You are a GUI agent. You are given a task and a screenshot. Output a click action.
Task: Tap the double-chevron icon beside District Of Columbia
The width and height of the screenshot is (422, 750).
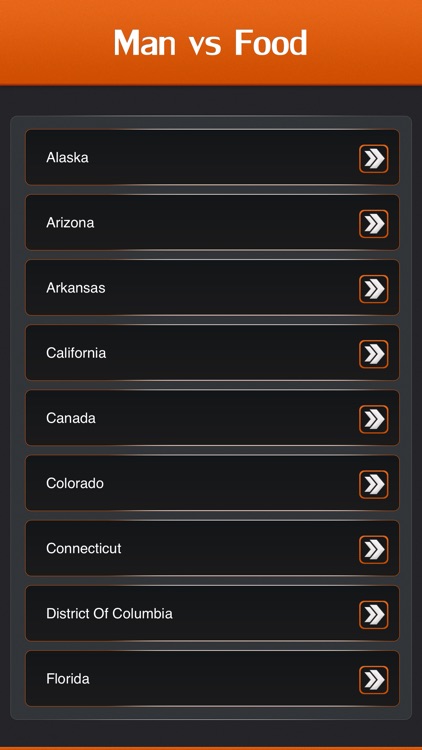pyautogui.click(x=374, y=615)
